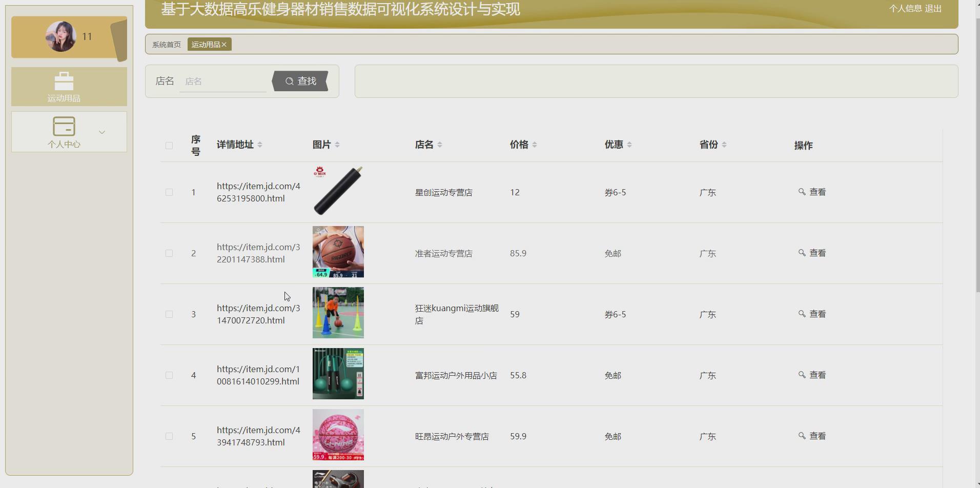The height and width of the screenshot is (488, 980).
Task: Open the green jump rope thumbnail
Action: tap(338, 374)
